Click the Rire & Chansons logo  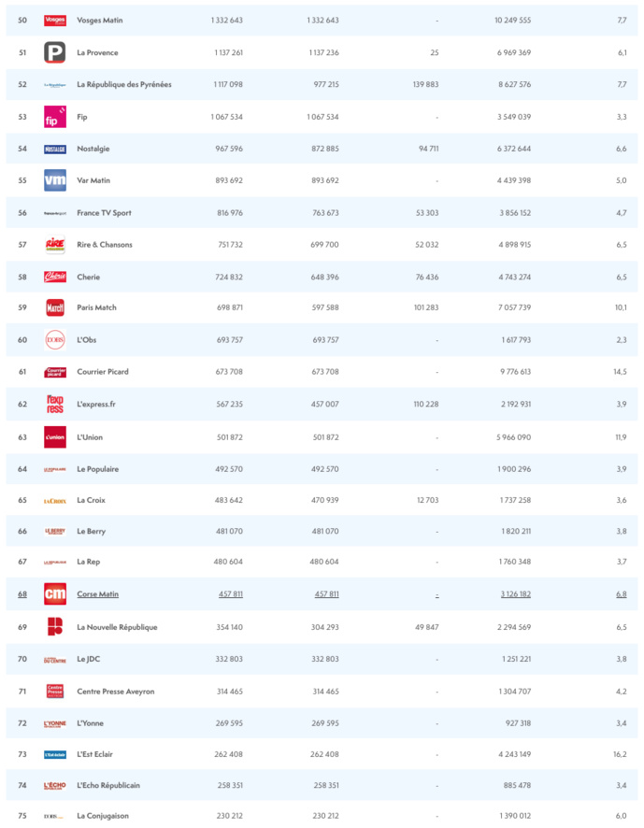pos(55,245)
